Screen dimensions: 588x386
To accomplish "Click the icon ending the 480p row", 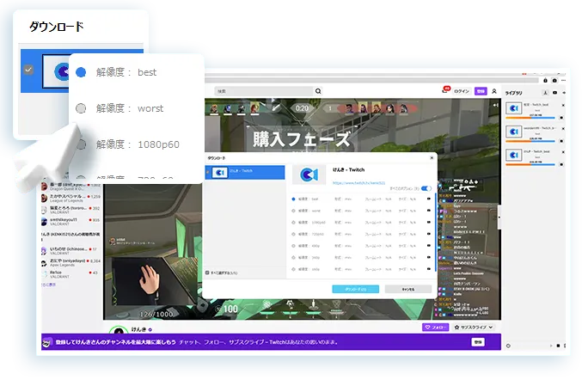I will (x=428, y=246).
